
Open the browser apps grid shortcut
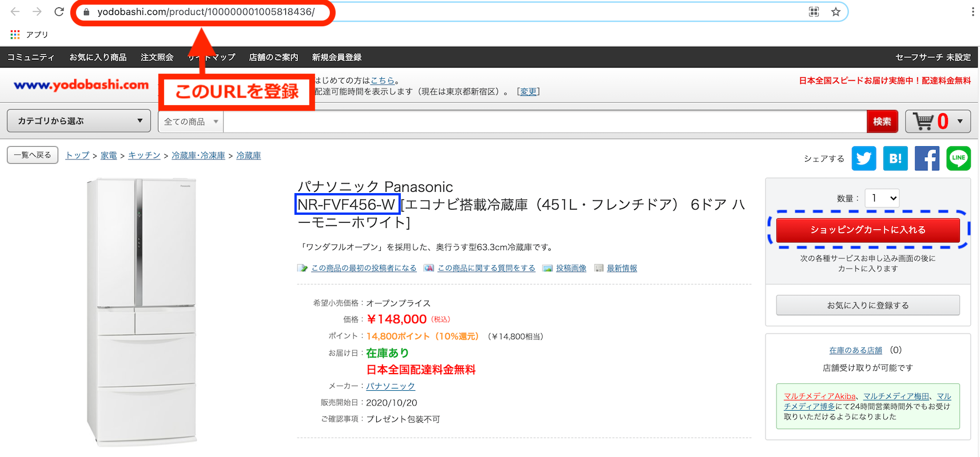point(15,35)
